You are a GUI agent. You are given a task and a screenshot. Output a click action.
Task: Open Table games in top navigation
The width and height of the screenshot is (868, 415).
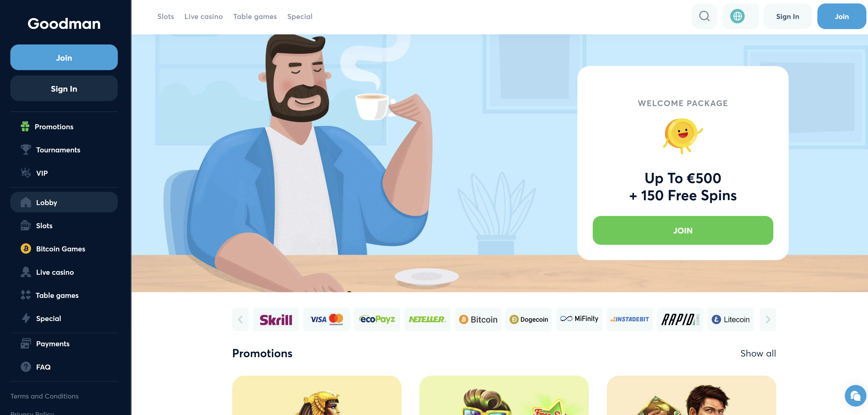(x=255, y=16)
